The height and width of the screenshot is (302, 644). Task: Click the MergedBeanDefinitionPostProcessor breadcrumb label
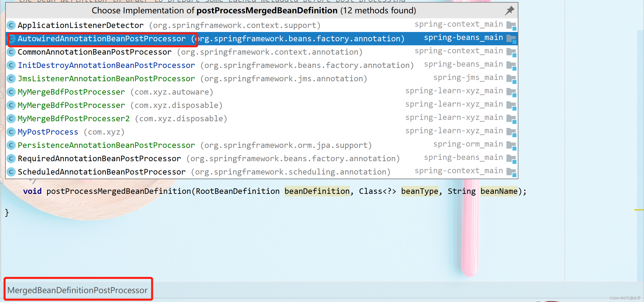tap(77, 290)
